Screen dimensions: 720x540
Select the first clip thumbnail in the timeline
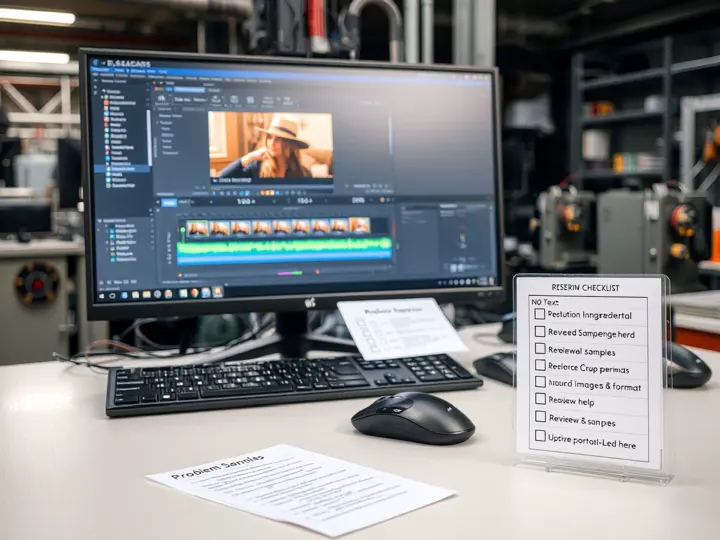pyautogui.click(x=197, y=228)
